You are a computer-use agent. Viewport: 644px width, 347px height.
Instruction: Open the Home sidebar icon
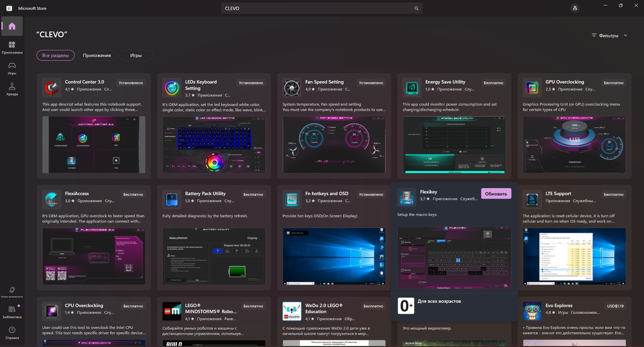[x=12, y=26]
